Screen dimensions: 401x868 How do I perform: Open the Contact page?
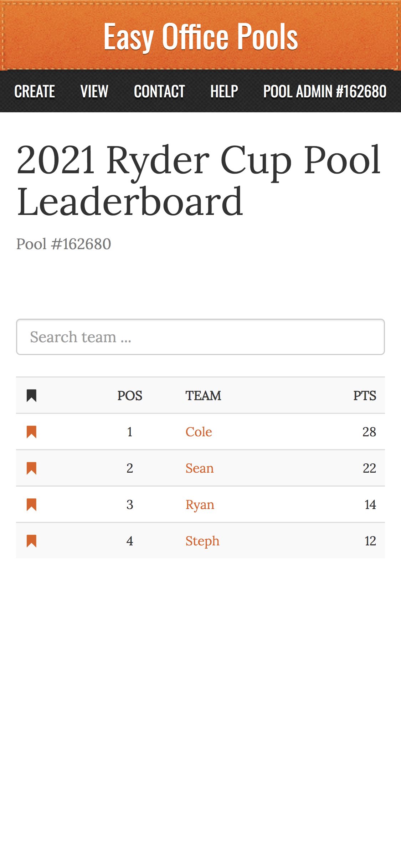(159, 92)
